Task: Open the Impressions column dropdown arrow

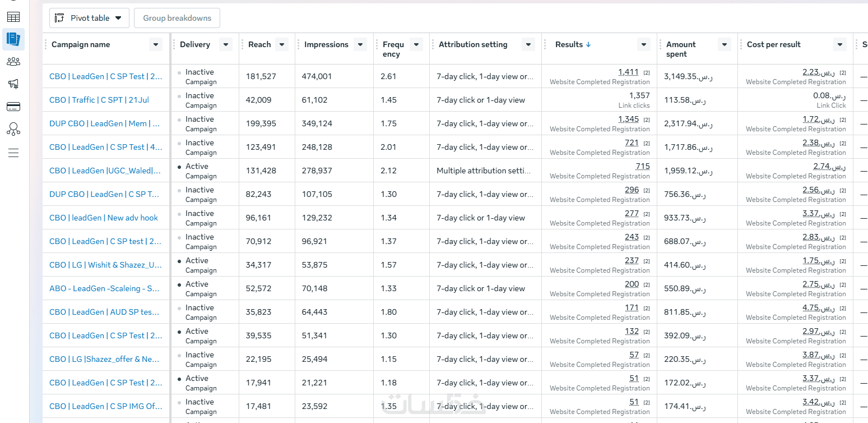Action: (360, 45)
